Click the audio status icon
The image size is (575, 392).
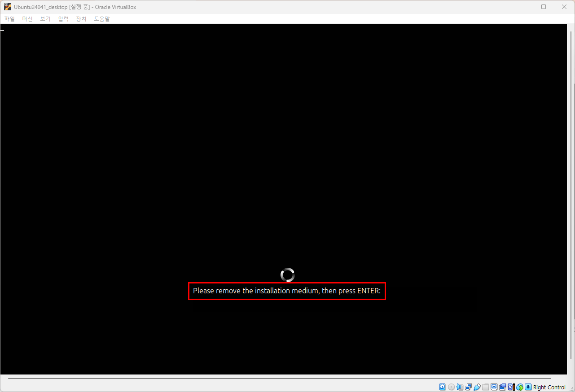(460, 387)
